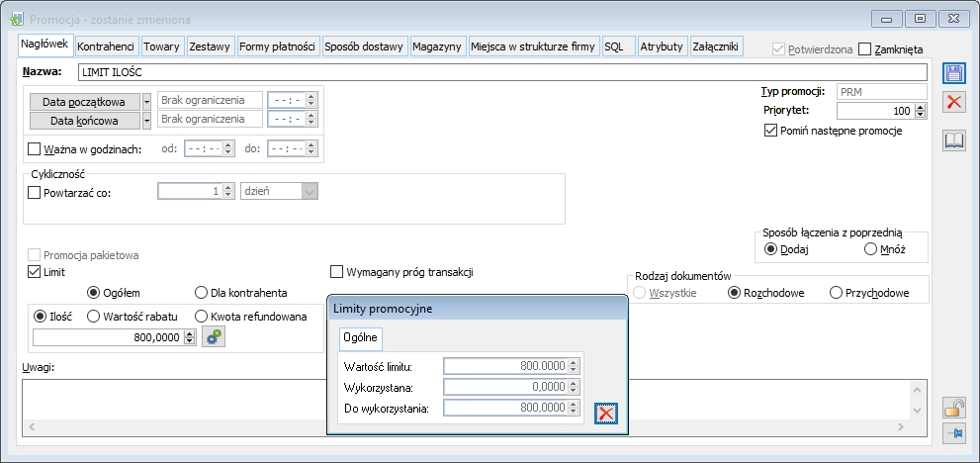This screenshot has width=980, height=463.
Task: Switch to the Kontrahenci tab
Action: [x=106, y=46]
